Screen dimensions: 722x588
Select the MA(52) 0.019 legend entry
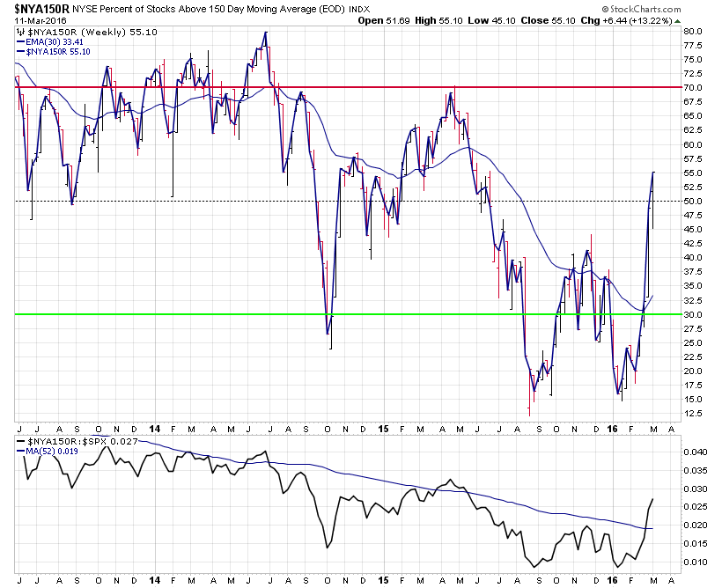pyautogui.click(x=52, y=451)
